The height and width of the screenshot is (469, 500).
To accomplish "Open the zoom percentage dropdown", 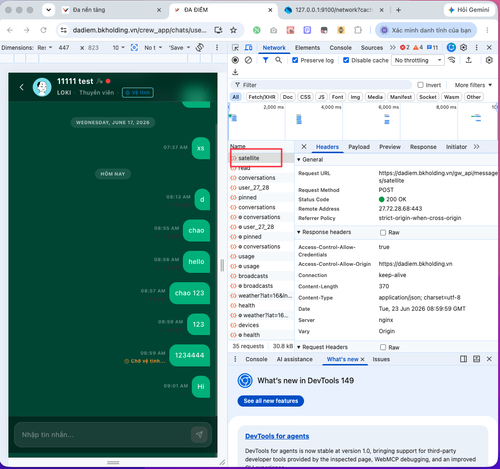I will point(118,48).
